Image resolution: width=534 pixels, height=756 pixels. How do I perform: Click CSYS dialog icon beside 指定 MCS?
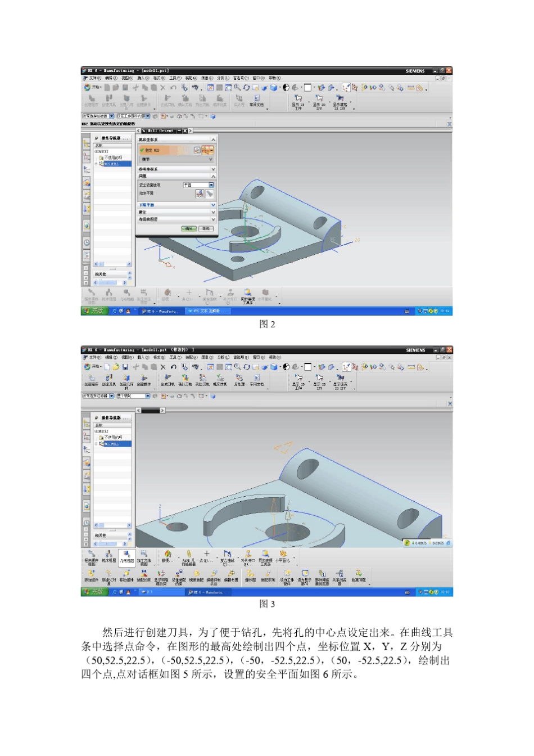pos(197,150)
